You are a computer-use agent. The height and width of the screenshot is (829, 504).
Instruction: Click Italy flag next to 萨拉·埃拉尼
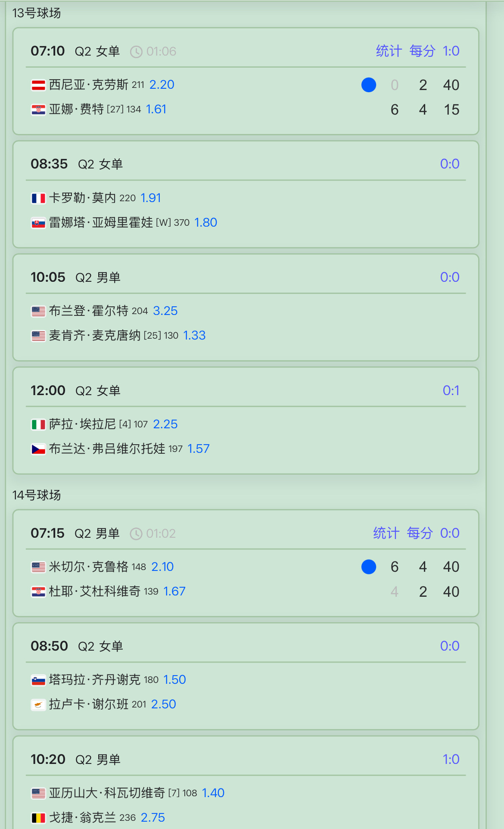click(38, 424)
